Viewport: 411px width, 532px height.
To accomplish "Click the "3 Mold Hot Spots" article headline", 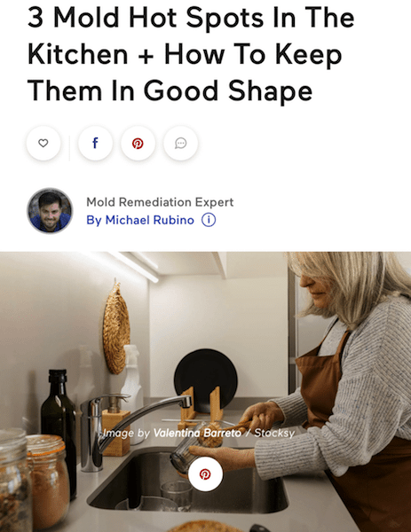I will tap(191, 54).
